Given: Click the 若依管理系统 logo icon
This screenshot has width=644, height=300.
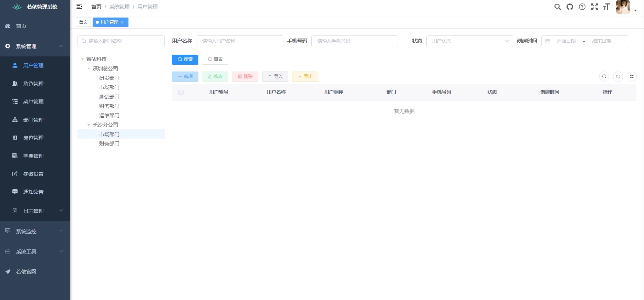Looking at the screenshot, I should click(x=17, y=7).
